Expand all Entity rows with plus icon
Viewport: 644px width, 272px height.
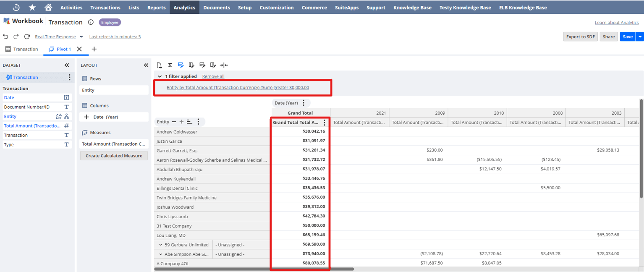point(182,122)
